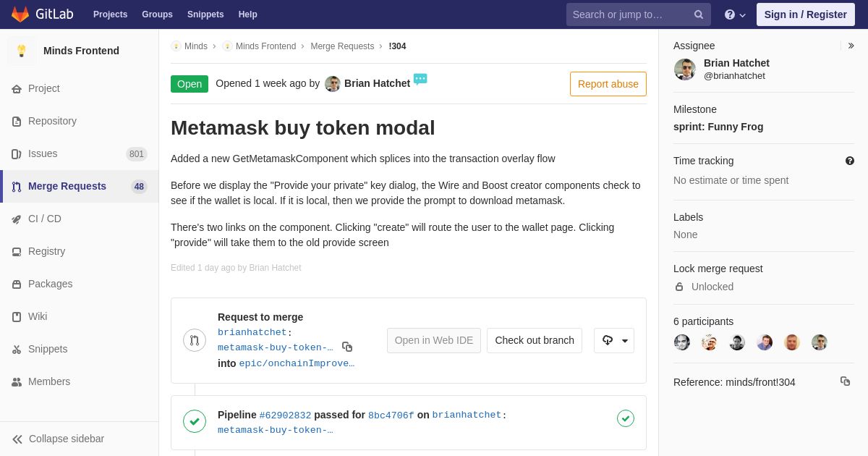
Task: Click the Merge Requests breadcrumb link
Action: click(342, 46)
